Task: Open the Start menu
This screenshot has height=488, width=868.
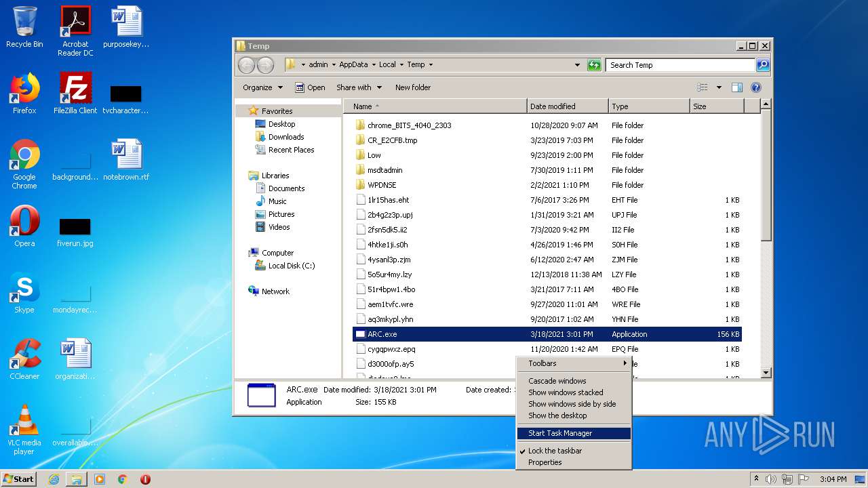Action: pos(19,479)
